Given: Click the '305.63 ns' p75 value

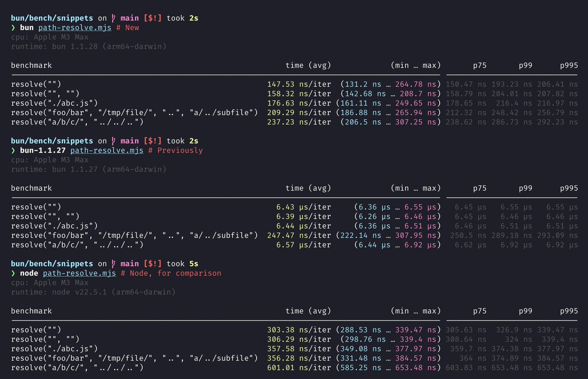Looking at the screenshot, I should pos(466,330).
